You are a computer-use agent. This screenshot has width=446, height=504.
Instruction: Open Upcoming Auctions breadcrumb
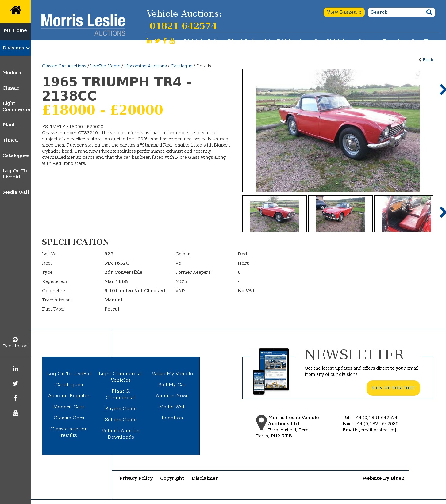(x=145, y=66)
